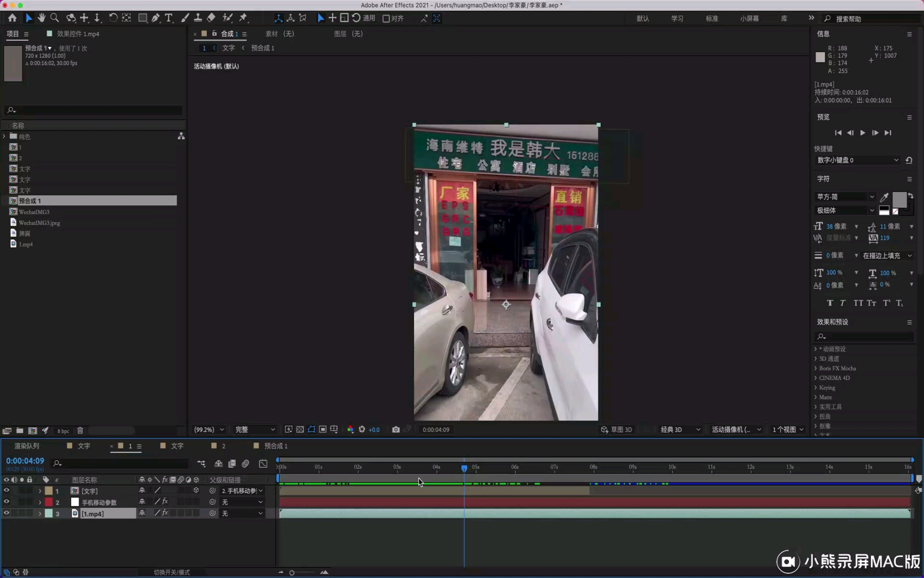Click the 切换开关/模式 button
The height and width of the screenshot is (578, 924).
172,572
